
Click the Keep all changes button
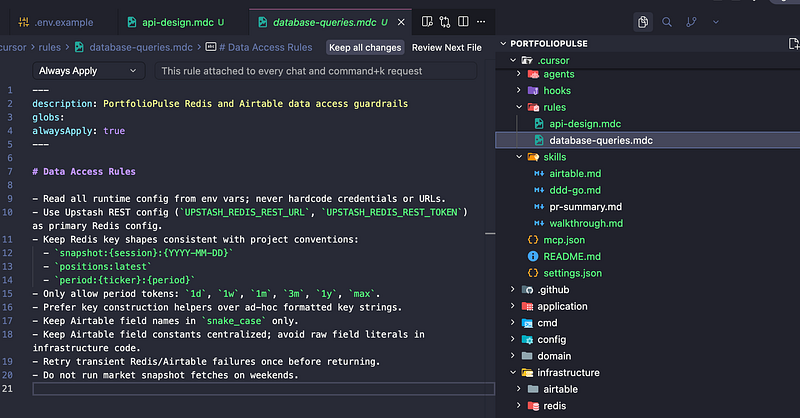click(365, 47)
